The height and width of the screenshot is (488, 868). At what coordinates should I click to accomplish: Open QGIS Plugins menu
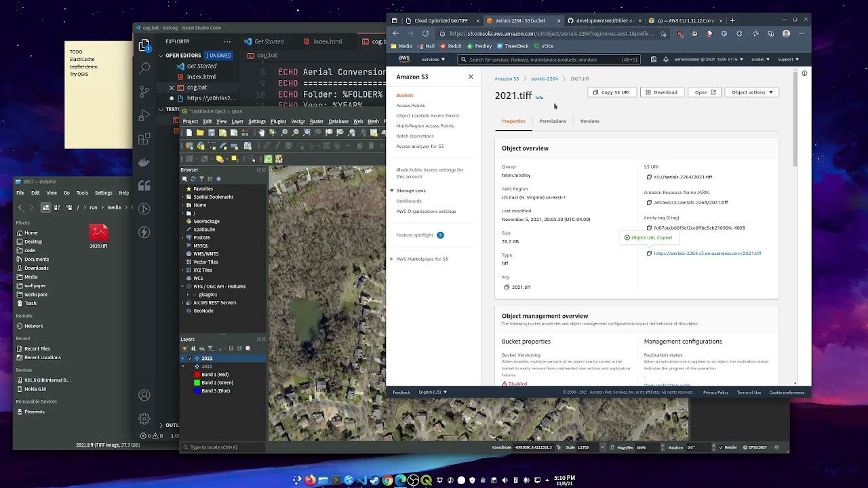point(278,121)
